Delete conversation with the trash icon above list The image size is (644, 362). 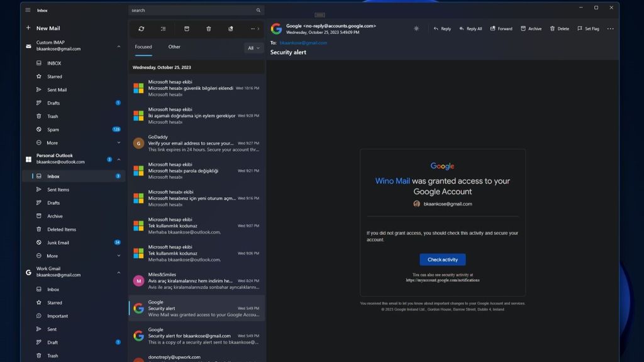[x=208, y=28]
